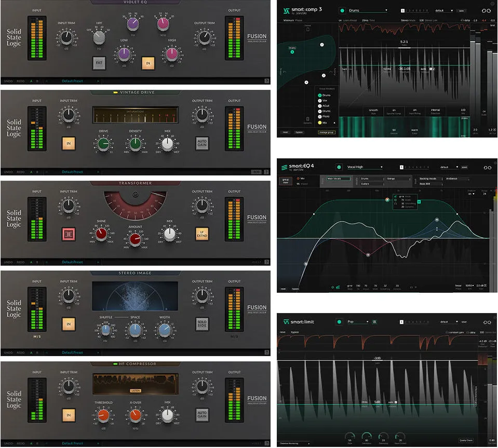The height and width of the screenshot is (448, 498).
Task: Select Main Vocals track in smart:EQ 4
Action: (x=338, y=179)
